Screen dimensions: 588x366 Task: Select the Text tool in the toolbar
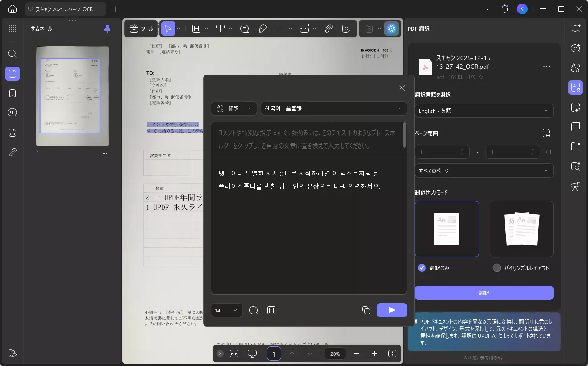[220, 29]
